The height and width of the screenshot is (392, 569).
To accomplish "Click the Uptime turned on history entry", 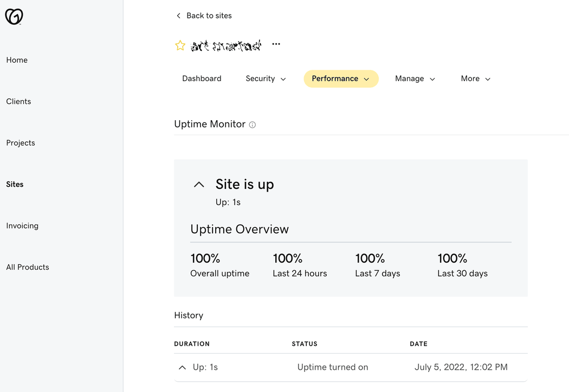I will 333,367.
